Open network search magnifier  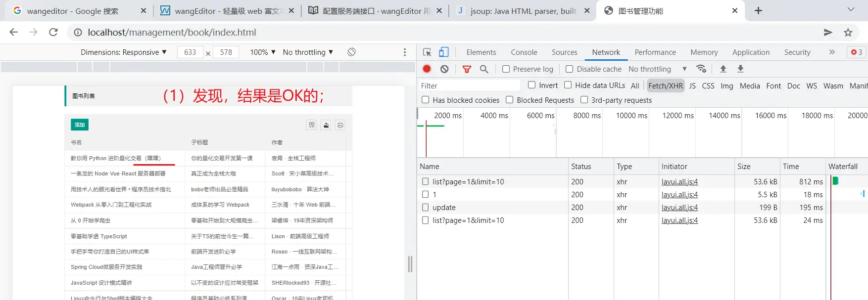click(x=484, y=69)
